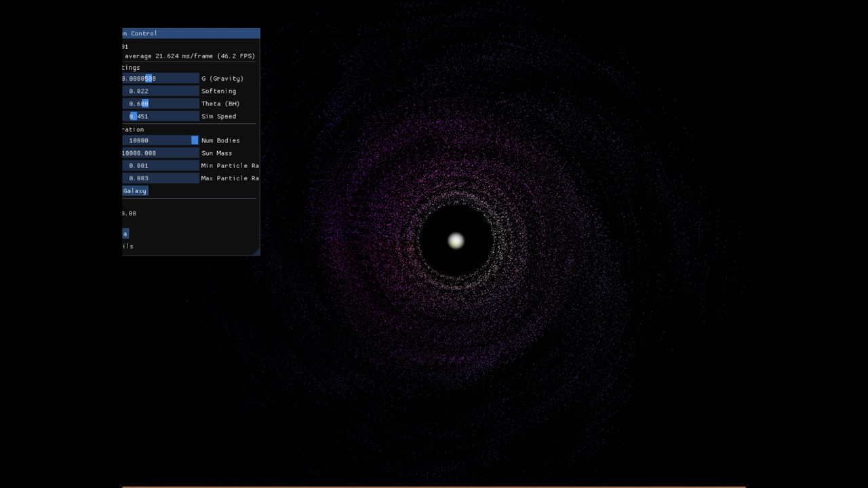This screenshot has width=868, height=488.
Task: Adjust the Num Bodies slider
Action: [x=160, y=140]
